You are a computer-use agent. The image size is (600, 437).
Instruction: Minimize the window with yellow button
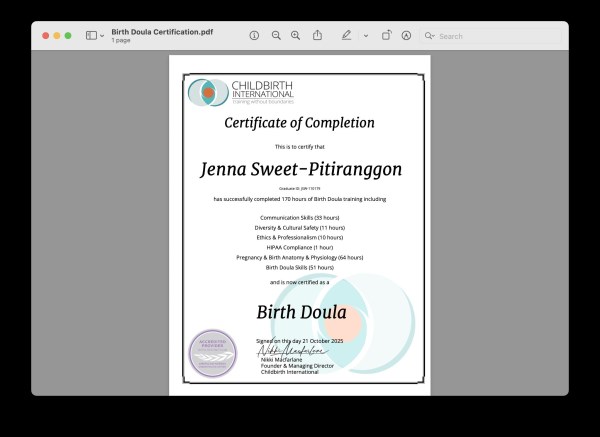pos(57,35)
